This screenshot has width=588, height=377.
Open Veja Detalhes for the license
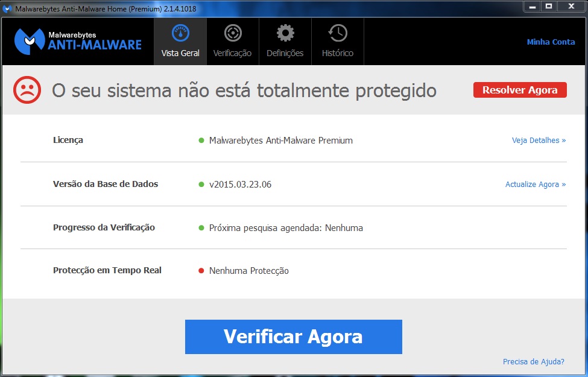539,141
